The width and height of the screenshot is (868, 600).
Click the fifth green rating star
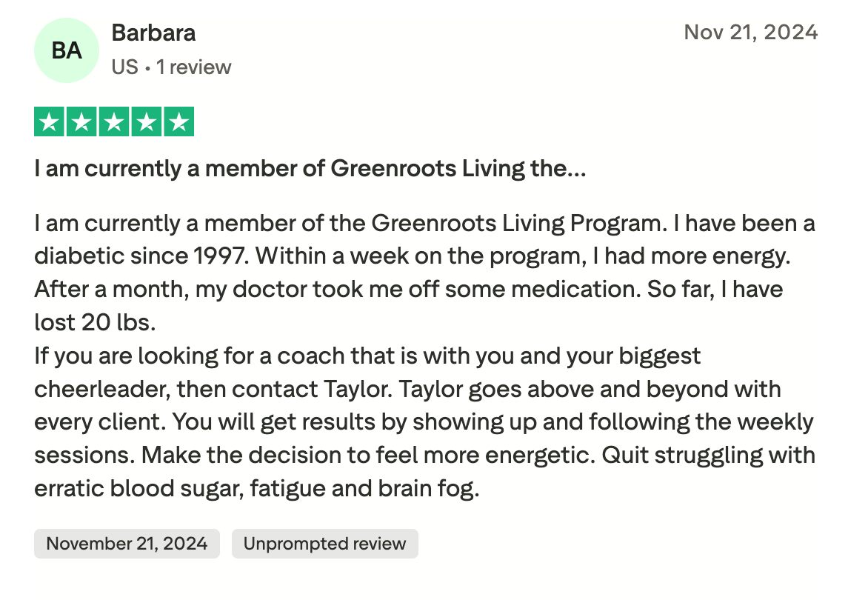pos(178,122)
